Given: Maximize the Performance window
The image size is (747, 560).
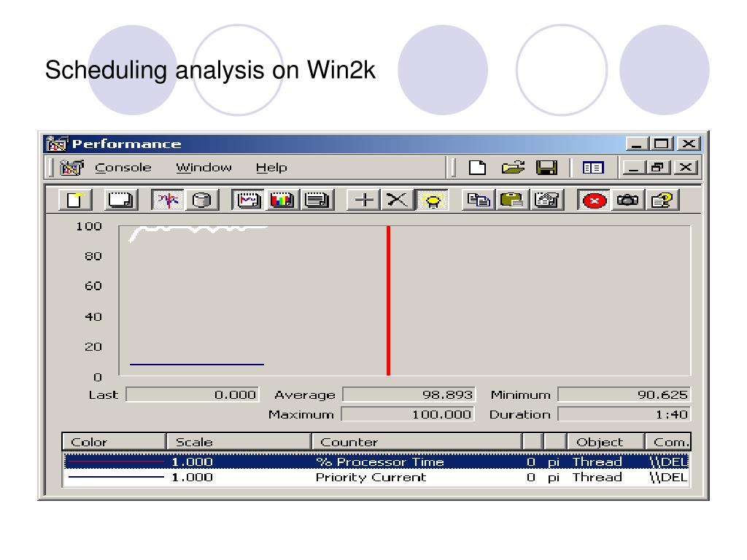Looking at the screenshot, I should pyautogui.click(x=661, y=144).
